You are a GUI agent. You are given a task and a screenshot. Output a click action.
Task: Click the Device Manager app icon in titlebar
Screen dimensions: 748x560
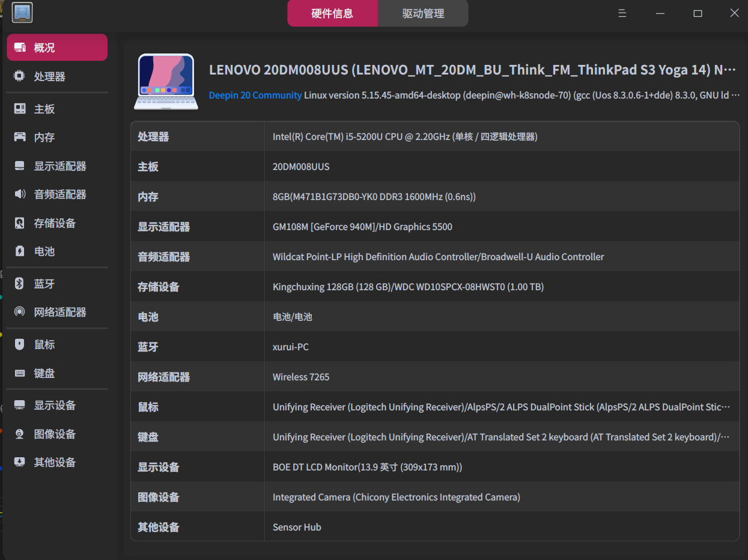(x=22, y=13)
